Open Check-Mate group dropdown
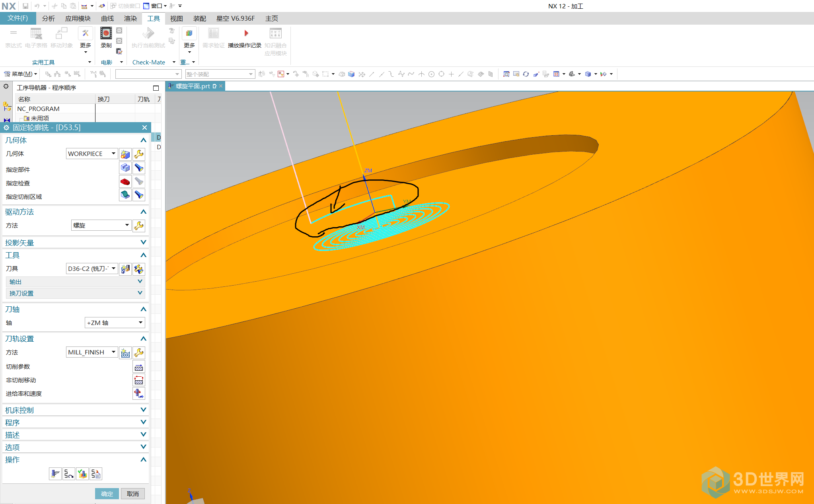The width and height of the screenshot is (814, 504). [x=174, y=62]
